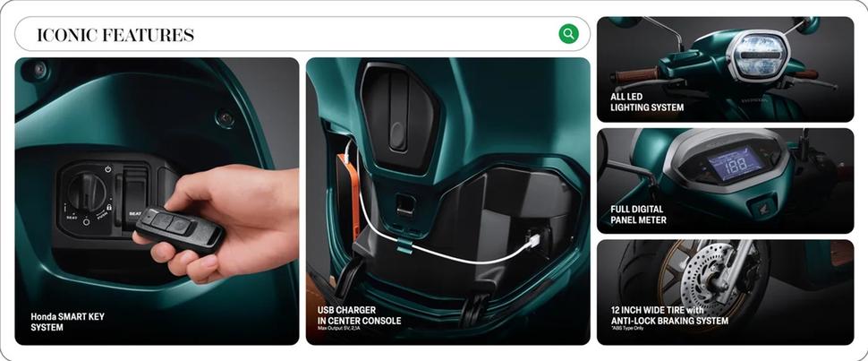This screenshot has width=868, height=361.
Task: Open the 12 INCH WIDE TIRE card
Action: pos(725,292)
